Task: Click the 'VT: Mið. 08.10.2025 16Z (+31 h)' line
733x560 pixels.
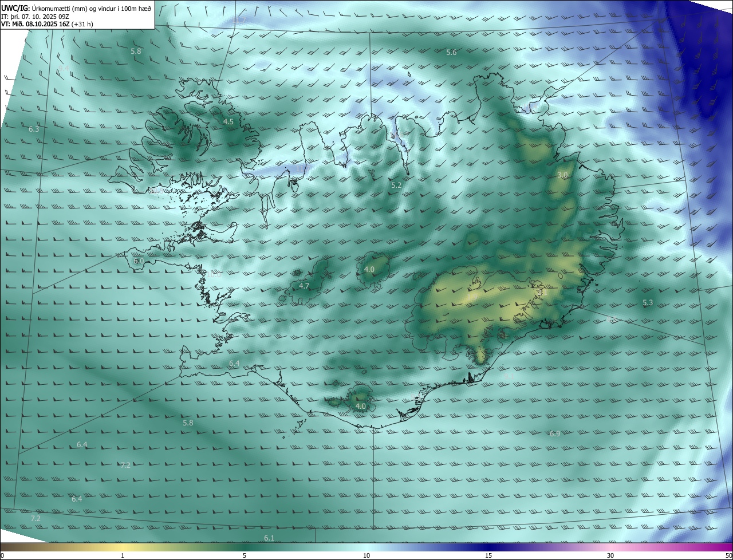Action: click(48, 24)
